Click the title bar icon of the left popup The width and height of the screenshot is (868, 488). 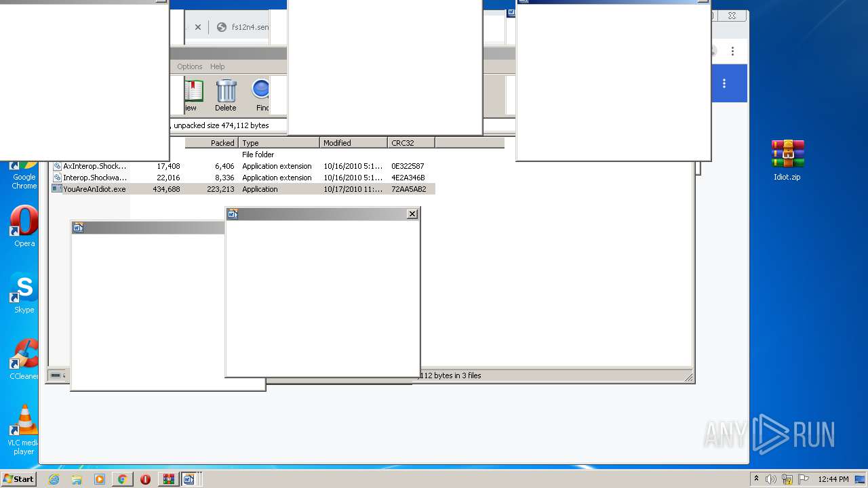click(x=78, y=228)
